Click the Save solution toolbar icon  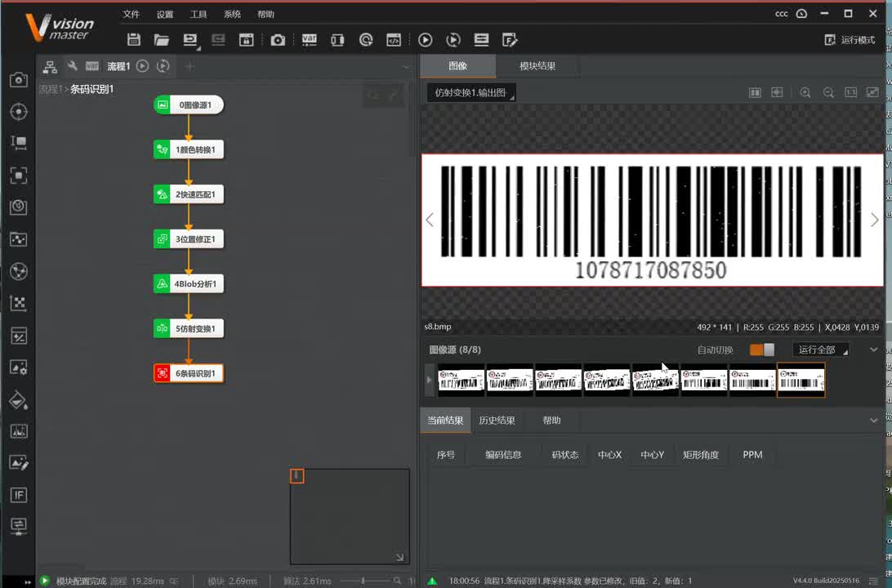click(134, 39)
